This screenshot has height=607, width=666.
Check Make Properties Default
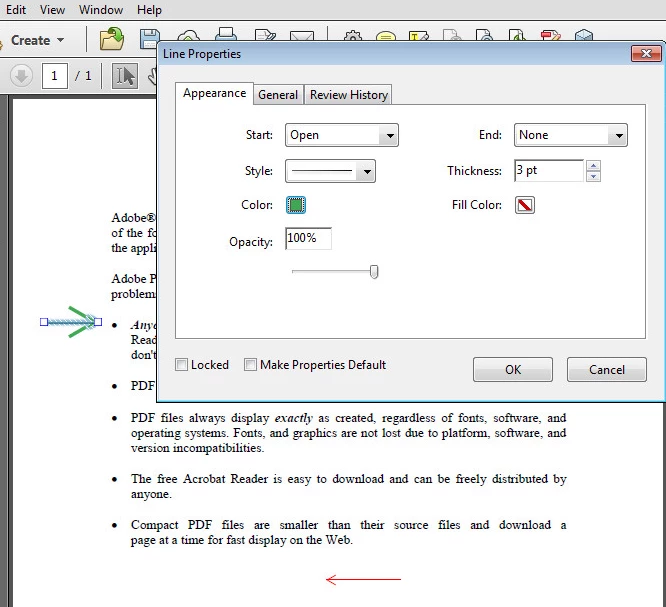point(250,364)
